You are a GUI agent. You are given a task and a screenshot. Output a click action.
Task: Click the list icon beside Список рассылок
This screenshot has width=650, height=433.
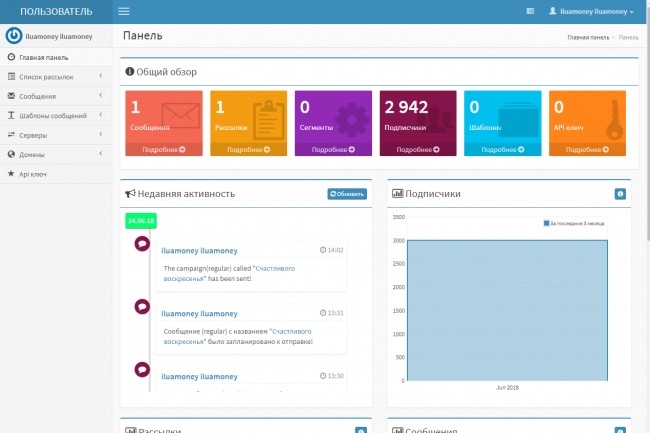click(11, 76)
